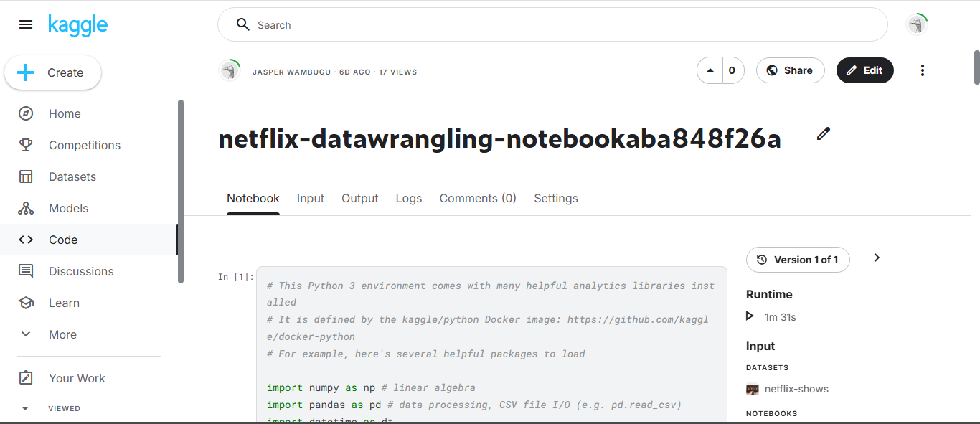980x424 pixels.
Task: Open the Comments (0) tab
Action: pyautogui.click(x=478, y=199)
